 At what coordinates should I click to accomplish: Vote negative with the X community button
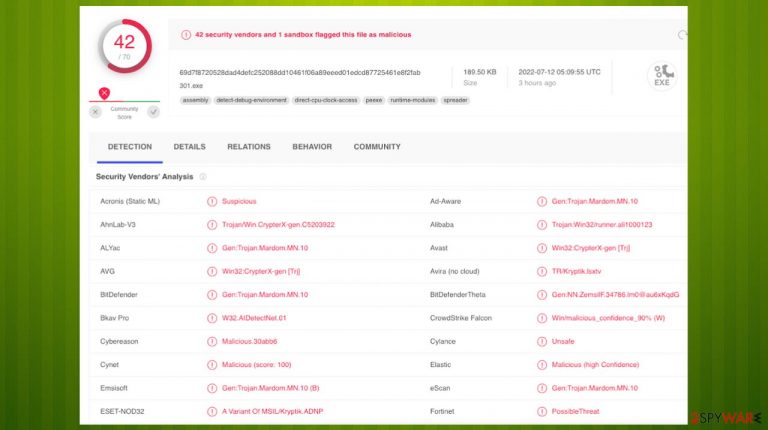[96, 112]
